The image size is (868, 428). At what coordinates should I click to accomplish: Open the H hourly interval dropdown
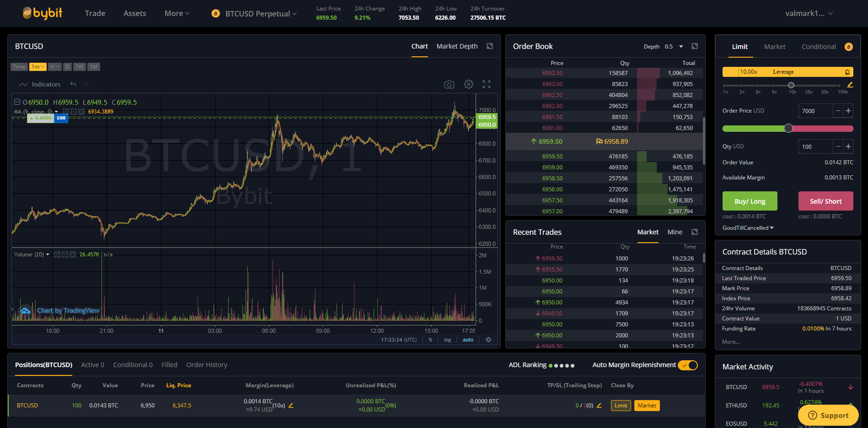click(54, 67)
